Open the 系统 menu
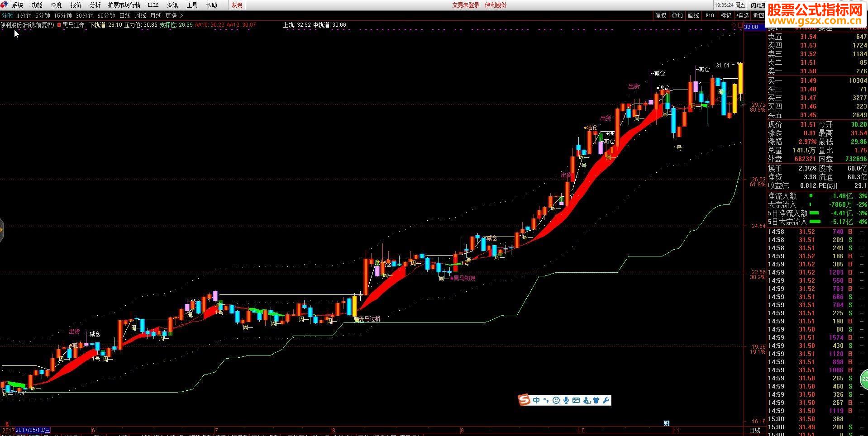This screenshot has width=868, height=436. point(17,5)
